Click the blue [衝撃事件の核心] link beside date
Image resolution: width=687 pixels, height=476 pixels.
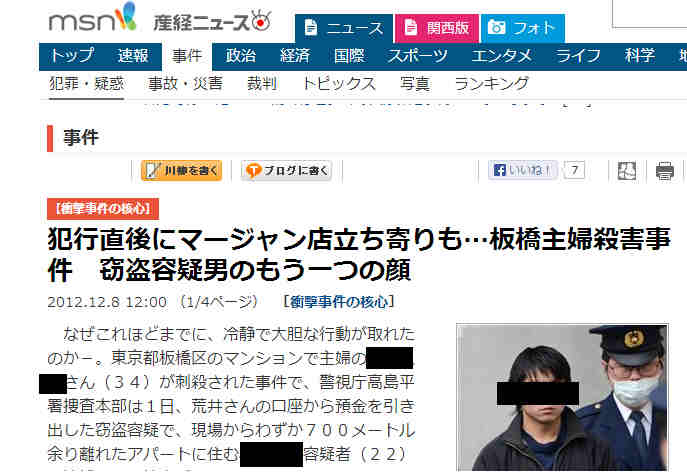pos(339,302)
